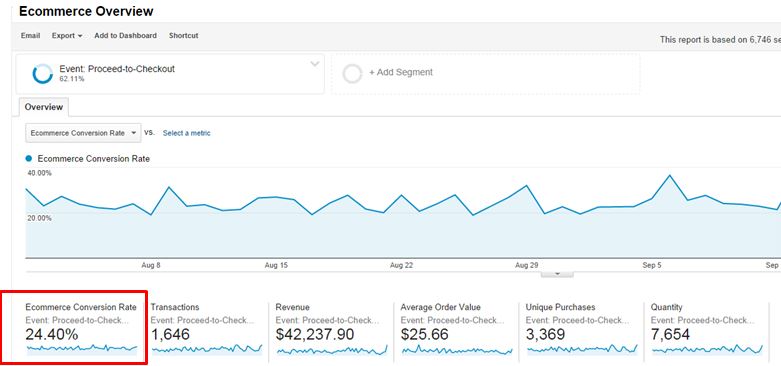781x366 pixels.
Task: Select the Average Order Value scorecard
Action: pos(456,329)
